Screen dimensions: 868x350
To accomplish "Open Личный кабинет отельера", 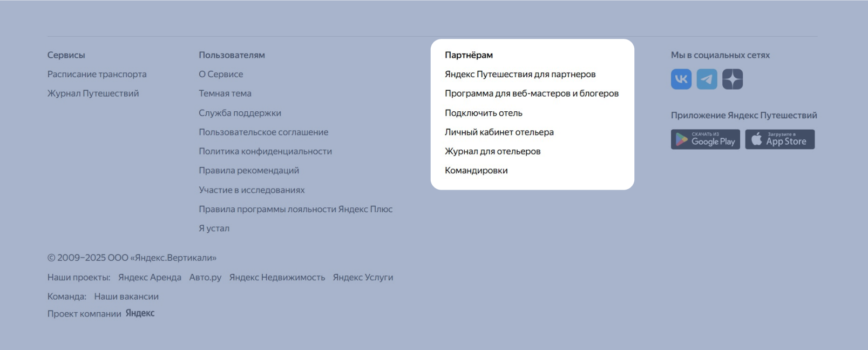I will (x=499, y=132).
